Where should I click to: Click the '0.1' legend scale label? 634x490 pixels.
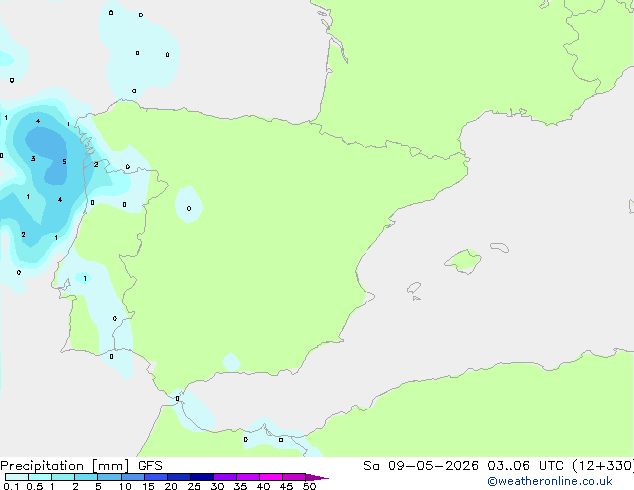tap(11, 486)
